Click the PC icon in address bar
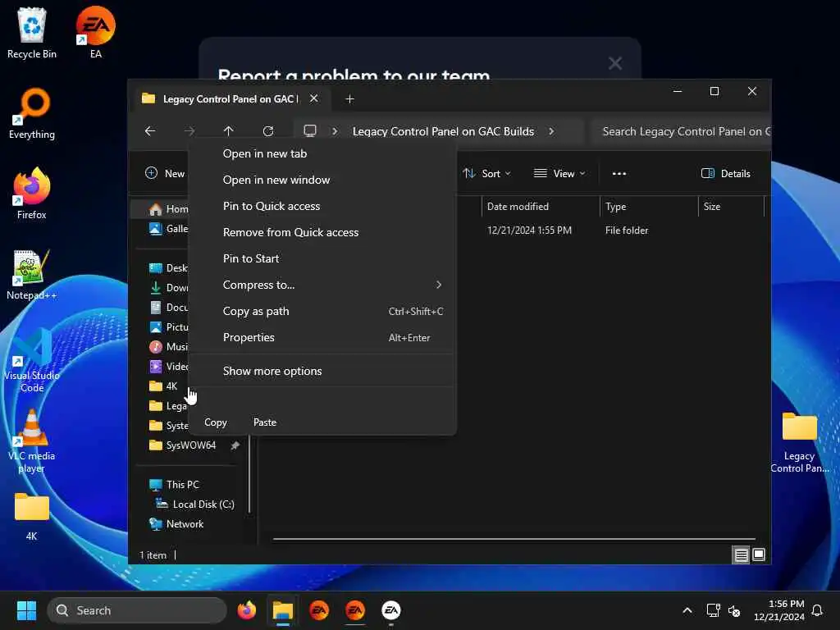The image size is (840, 630). tap(309, 130)
